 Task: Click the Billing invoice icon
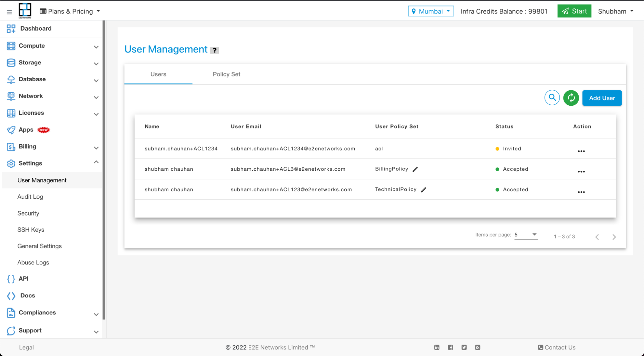point(11,147)
